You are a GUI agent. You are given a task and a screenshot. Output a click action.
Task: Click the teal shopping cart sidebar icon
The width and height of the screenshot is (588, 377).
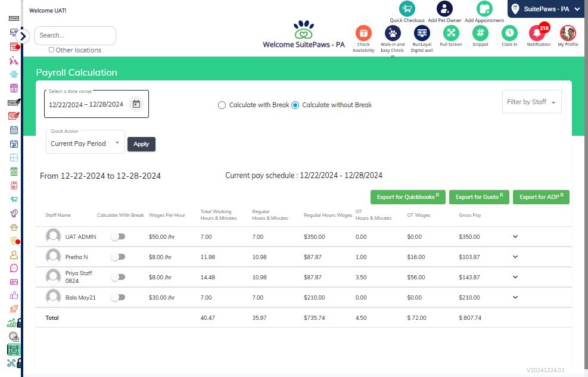(x=14, y=199)
